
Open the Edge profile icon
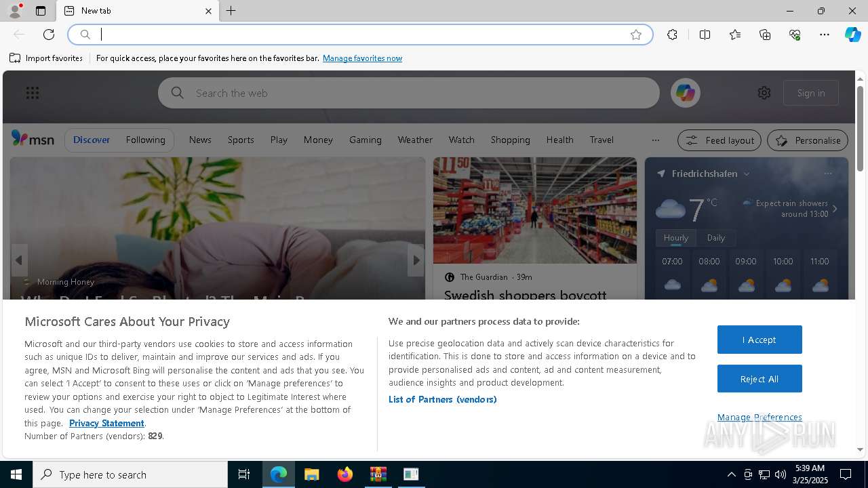click(x=14, y=11)
